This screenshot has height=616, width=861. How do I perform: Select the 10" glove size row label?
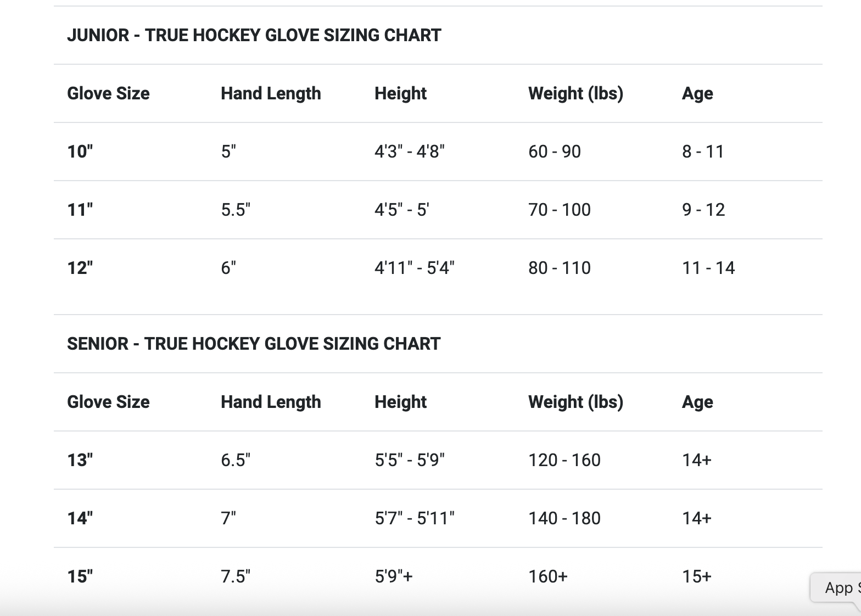[x=80, y=152]
